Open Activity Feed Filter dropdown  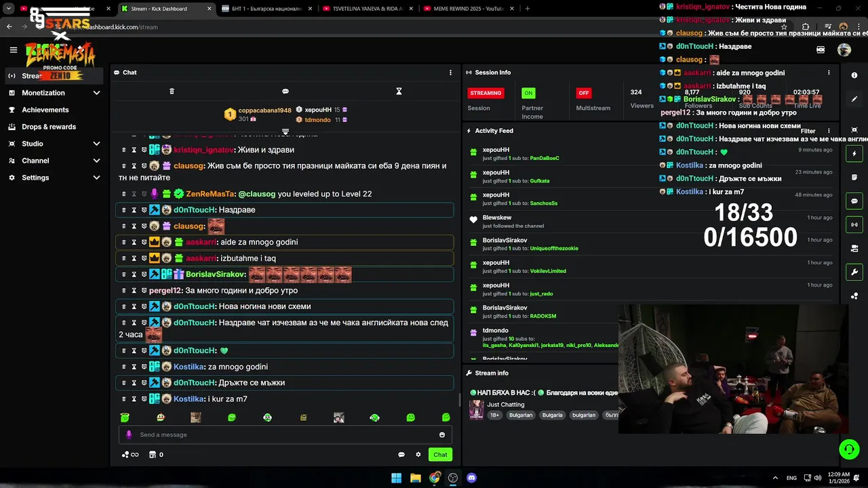(x=808, y=131)
